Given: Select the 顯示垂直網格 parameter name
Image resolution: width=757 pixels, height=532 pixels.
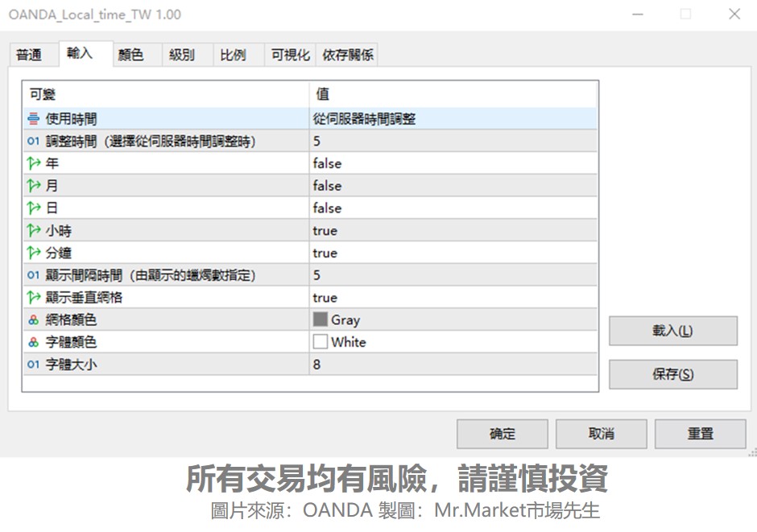Looking at the screenshot, I should click(84, 298).
